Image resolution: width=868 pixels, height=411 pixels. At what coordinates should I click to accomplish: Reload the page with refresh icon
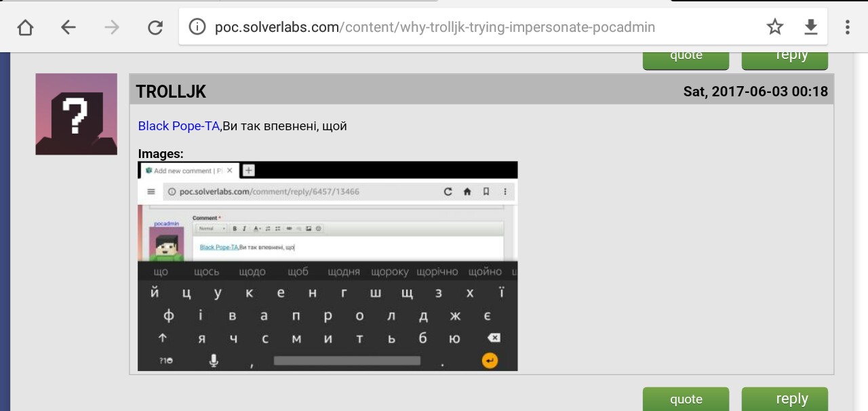point(155,27)
